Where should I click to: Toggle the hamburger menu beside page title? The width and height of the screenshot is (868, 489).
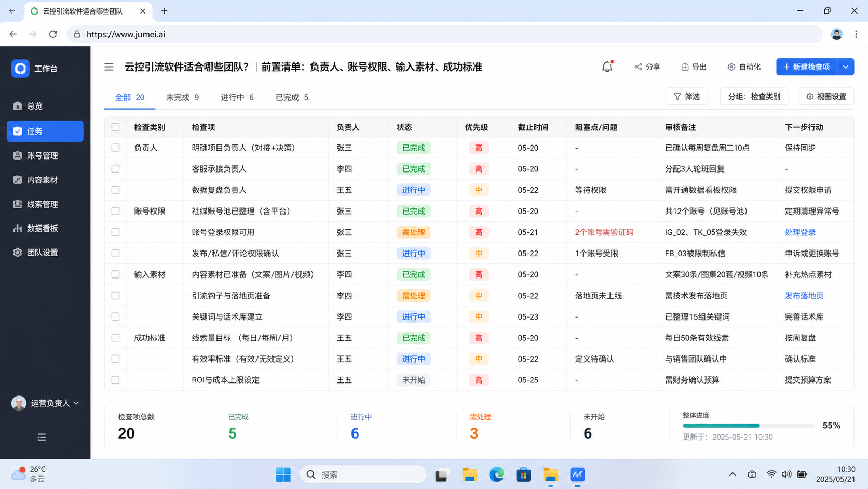click(109, 67)
